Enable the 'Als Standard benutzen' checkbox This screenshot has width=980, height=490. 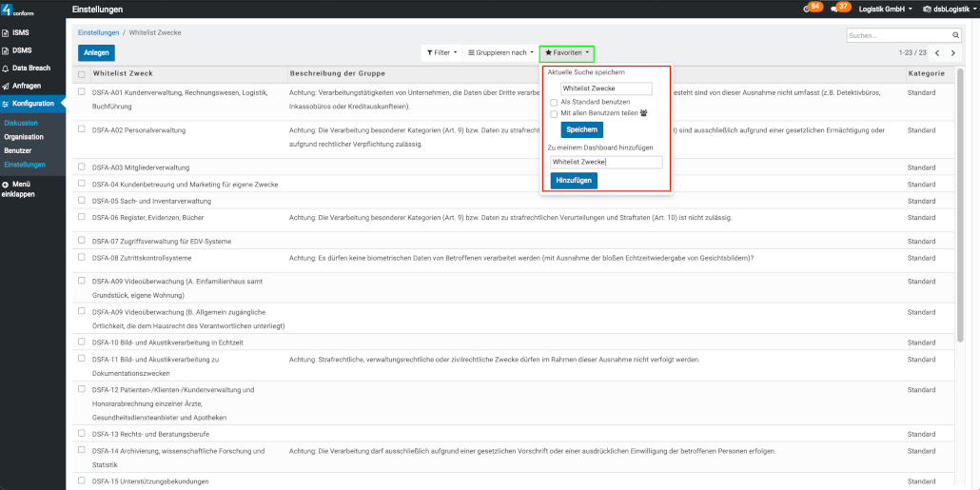(x=554, y=102)
